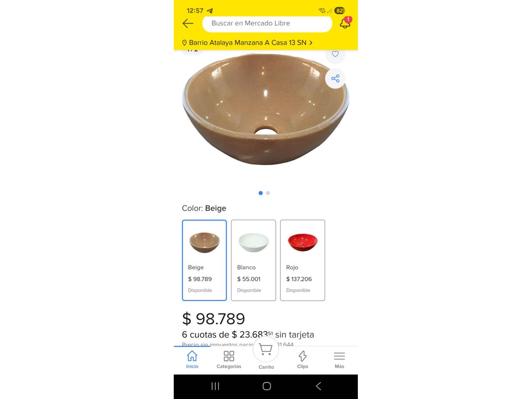
Task: Open notifications bell icon
Action: 345,23
